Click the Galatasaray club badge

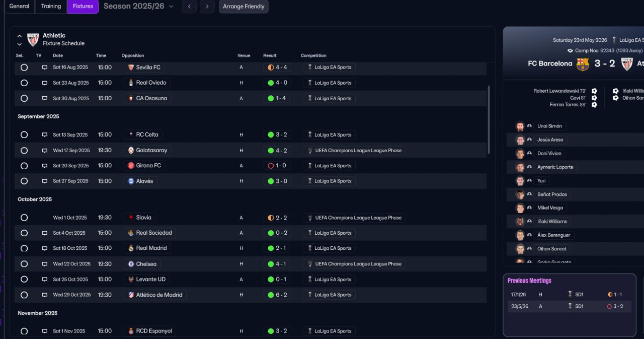click(131, 150)
